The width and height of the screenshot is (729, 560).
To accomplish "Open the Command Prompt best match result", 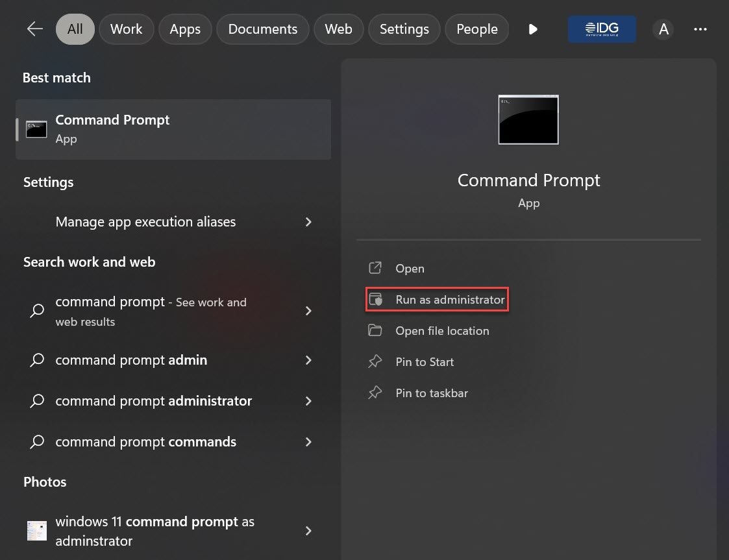I will coord(173,129).
